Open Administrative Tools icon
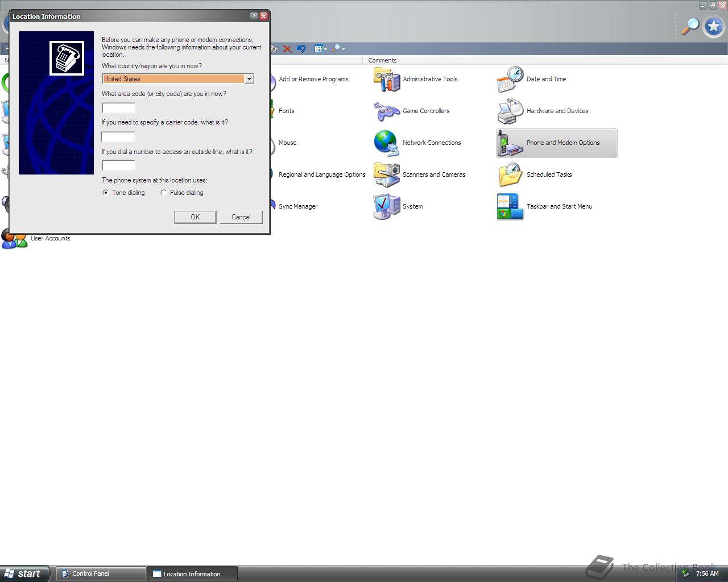The width and height of the screenshot is (728, 582). (387, 80)
